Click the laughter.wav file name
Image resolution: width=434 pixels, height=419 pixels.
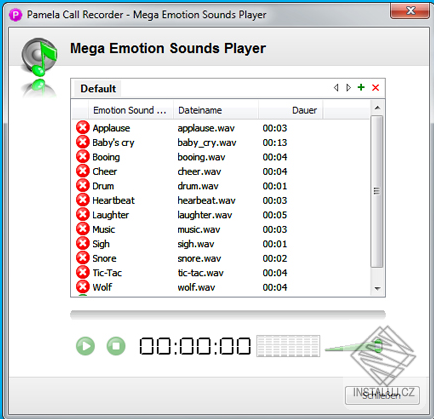point(205,215)
